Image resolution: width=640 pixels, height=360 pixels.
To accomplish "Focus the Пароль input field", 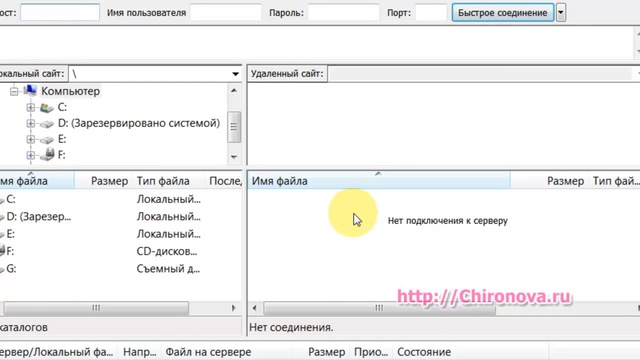I will point(344,13).
